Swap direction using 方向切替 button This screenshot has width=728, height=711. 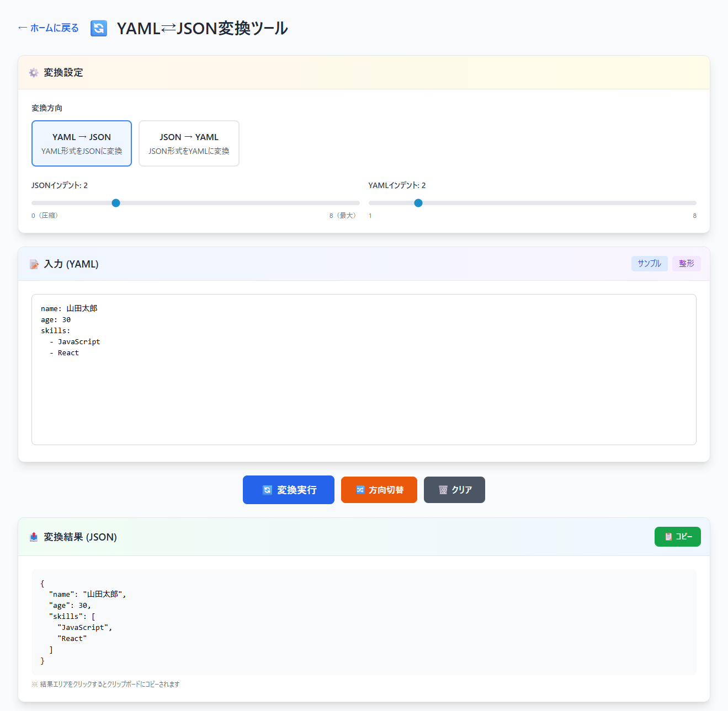[x=379, y=490]
